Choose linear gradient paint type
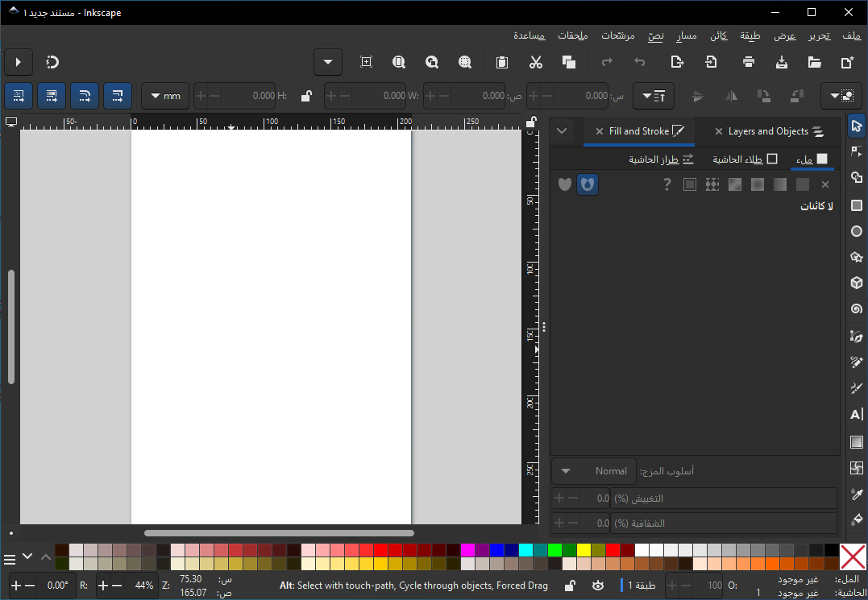This screenshot has height=600, width=868. pyautogui.click(x=780, y=184)
